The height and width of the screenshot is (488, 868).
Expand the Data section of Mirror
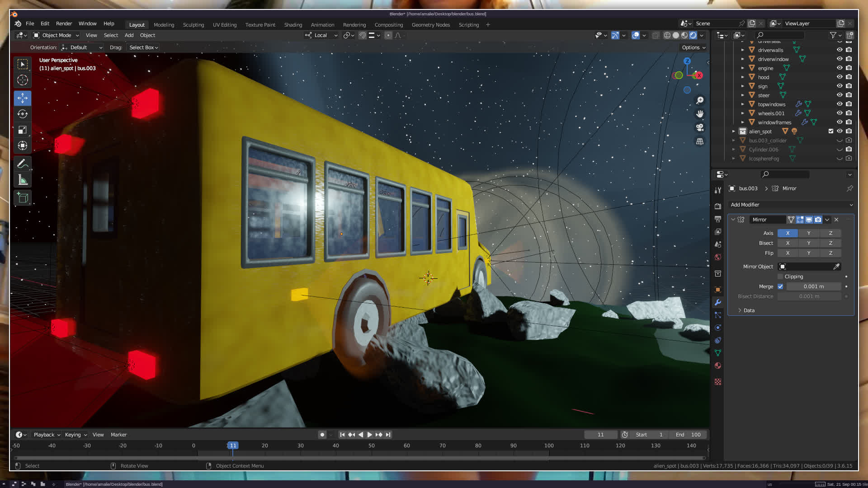[x=749, y=310]
